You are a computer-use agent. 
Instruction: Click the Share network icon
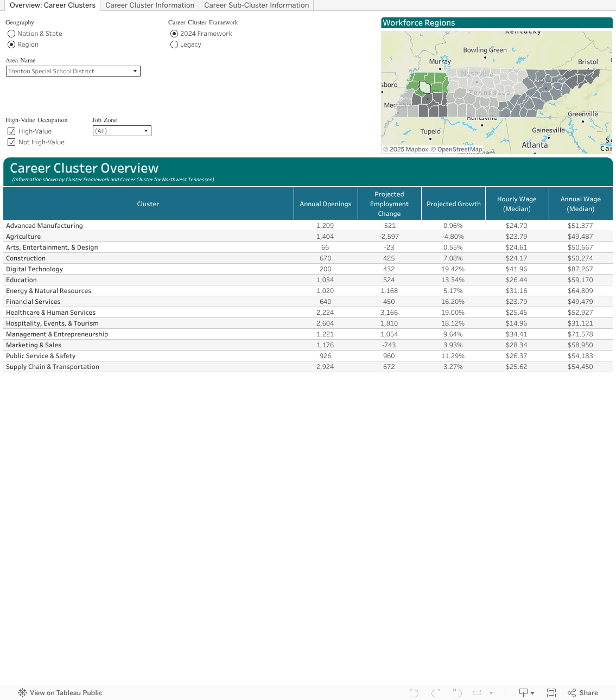pyautogui.click(x=571, y=693)
